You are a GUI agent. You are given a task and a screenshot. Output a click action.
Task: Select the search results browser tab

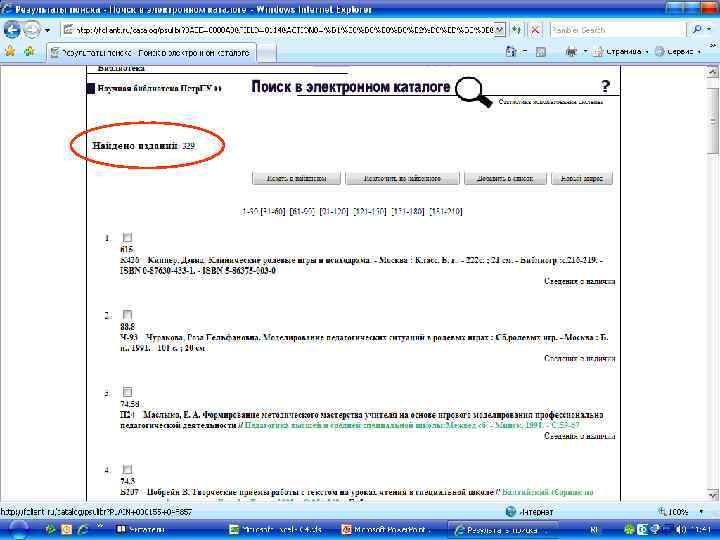(x=152, y=53)
